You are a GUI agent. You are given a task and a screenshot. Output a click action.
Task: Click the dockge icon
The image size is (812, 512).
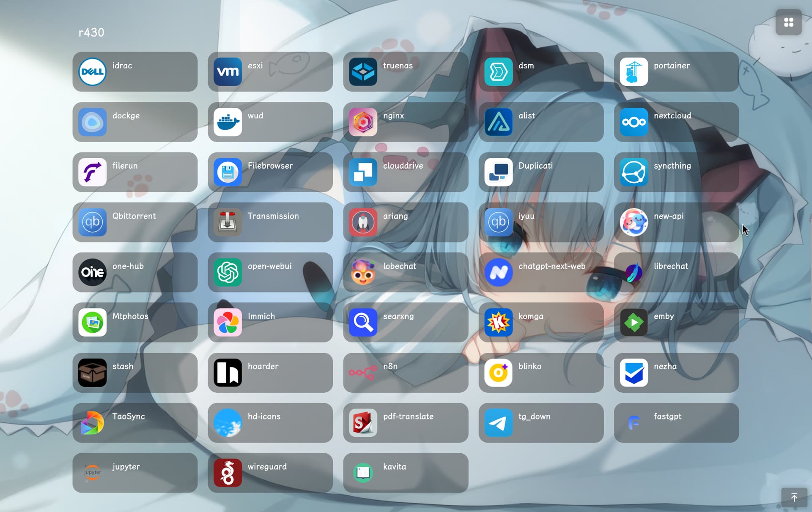pyautogui.click(x=92, y=122)
